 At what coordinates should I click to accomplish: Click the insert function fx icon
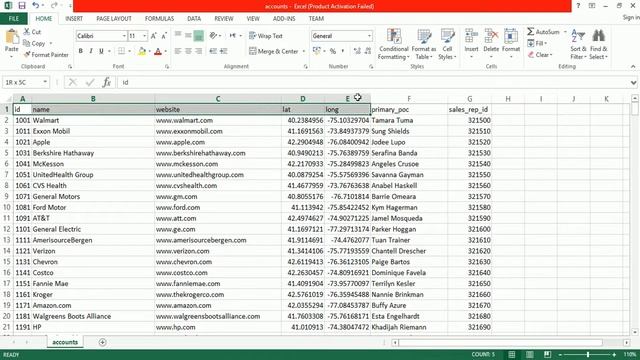pos(107,82)
